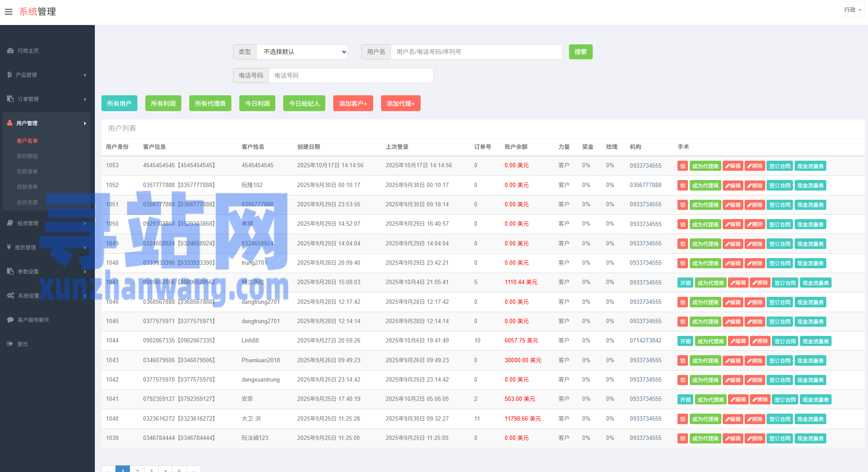
Task: Click the dashboard icon beside 行政主页
Action: [10, 51]
